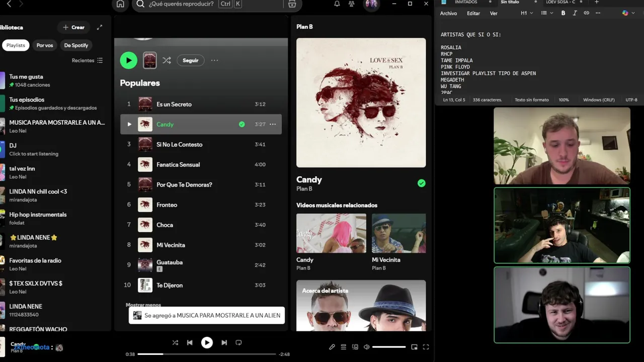This screenshot has width=644, height=362.
Task: Select the De Spotify filter chip
Action: tap(76, 45)
